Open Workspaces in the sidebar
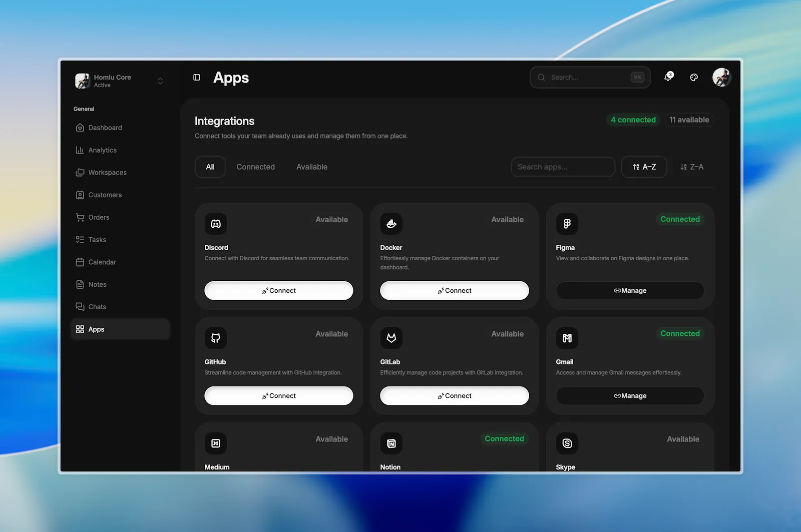The image size is (801, 532). click(x=120, y=173)
